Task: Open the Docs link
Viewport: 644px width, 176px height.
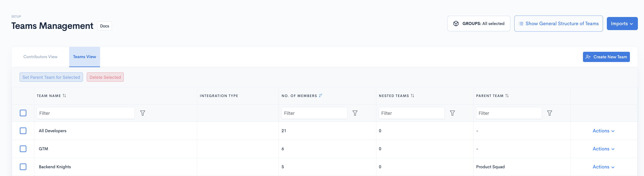Action: coord(105,26)
